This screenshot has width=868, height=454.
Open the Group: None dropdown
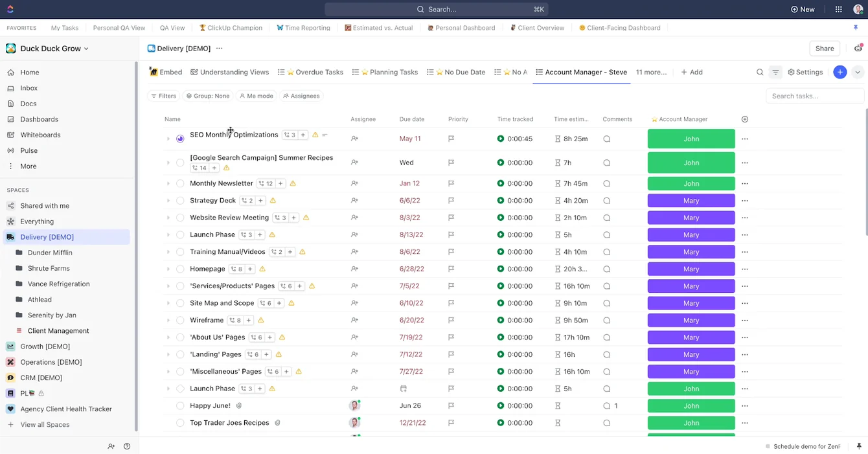[x=207, y=96]
